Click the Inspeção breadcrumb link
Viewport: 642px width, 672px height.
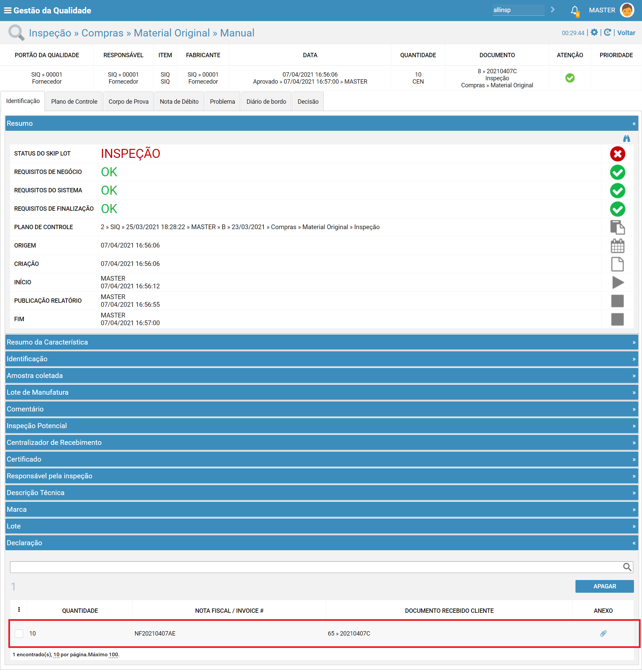click(x=50, y=33)
